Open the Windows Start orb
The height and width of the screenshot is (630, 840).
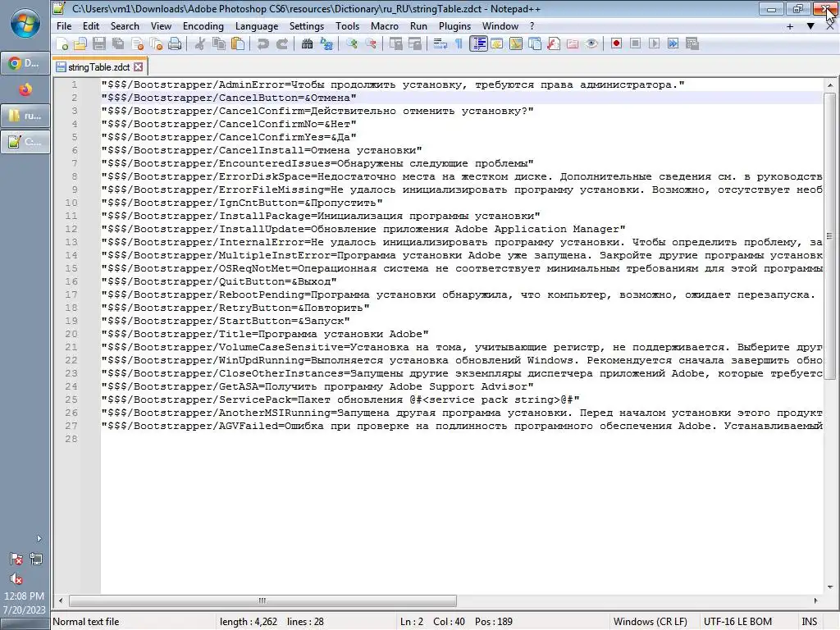25,24
